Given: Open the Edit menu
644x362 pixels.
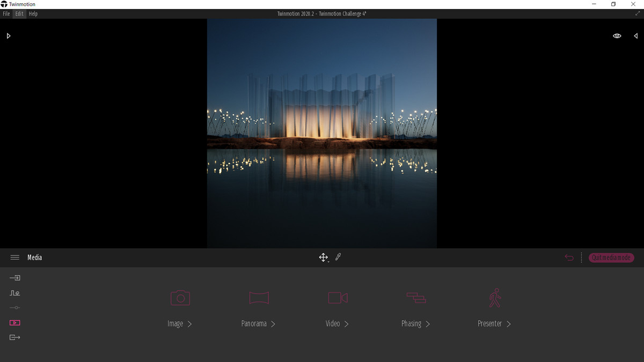Looking at the screenshot, I should click(x=19, y=14).
